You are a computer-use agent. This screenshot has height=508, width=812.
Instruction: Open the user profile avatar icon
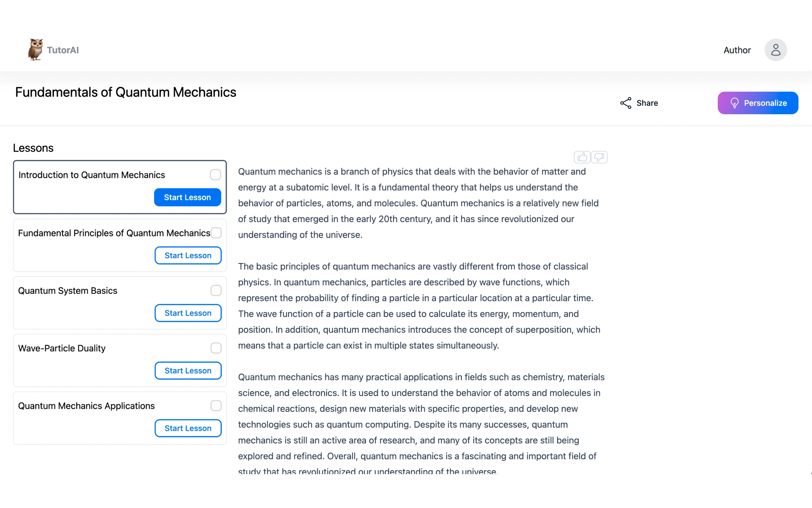pyautogui.click(x=776, y=50)
